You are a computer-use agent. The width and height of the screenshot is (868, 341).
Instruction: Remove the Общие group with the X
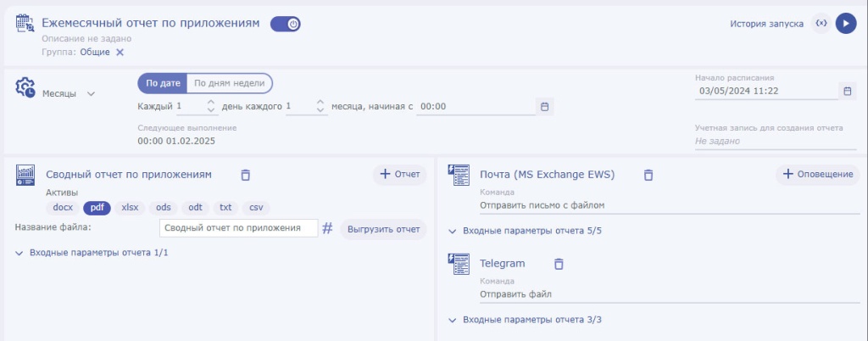click(x=120, y=53)
